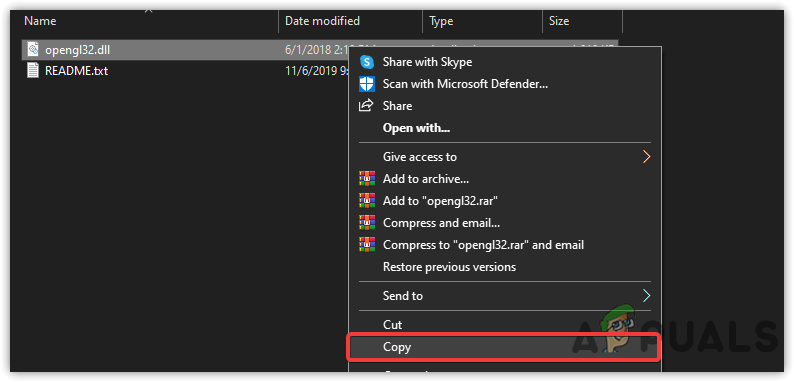
Task: Choose Share with Skype
Action: [504, 62]
